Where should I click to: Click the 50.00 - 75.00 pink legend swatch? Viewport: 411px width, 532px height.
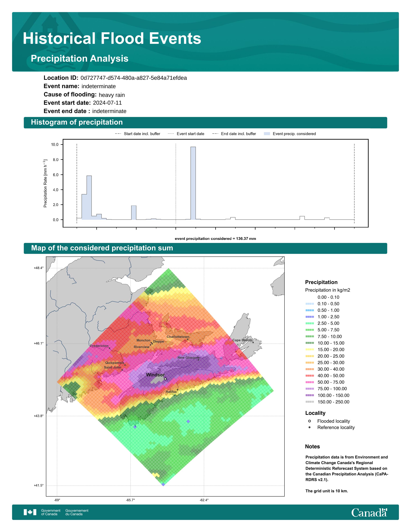click(x=310, y=382)
